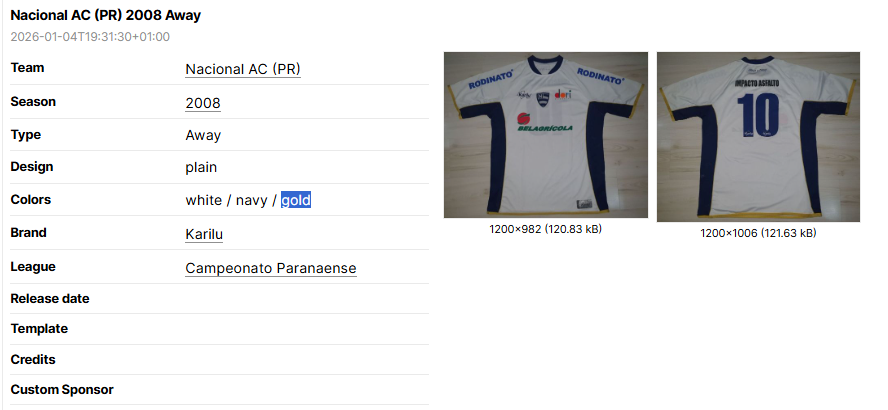
Task: Click the Custom Sponsor row label
Action: click(x=62, y=390)
